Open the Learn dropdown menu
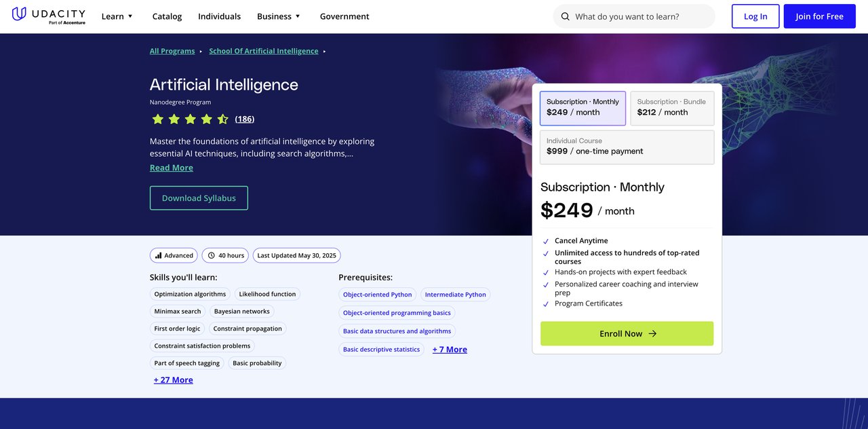This screenshot has width=868, height=429. 117,16
